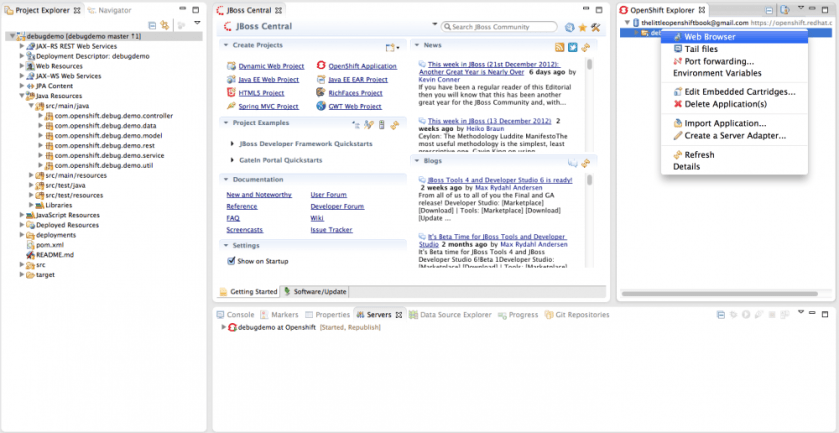Toggle the Show on Startup checkbox
The width and height of the screenshot is (839, 433).
(x=231, y=261)
